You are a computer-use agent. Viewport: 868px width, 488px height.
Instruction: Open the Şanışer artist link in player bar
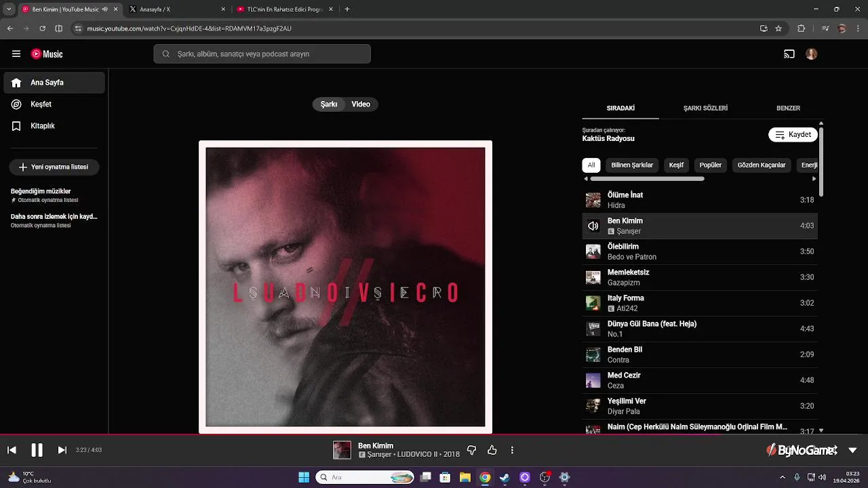(x=379, y=455)
